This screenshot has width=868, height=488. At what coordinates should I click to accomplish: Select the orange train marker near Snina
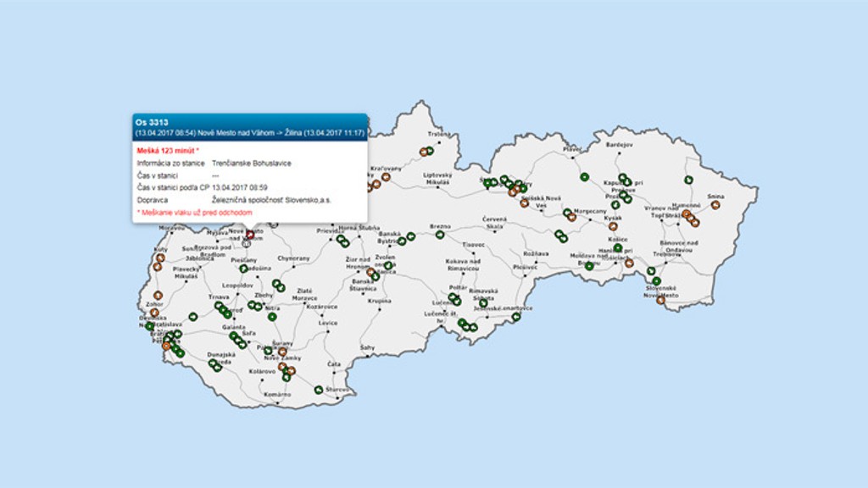pyautogui.click(x=715, y=204)
